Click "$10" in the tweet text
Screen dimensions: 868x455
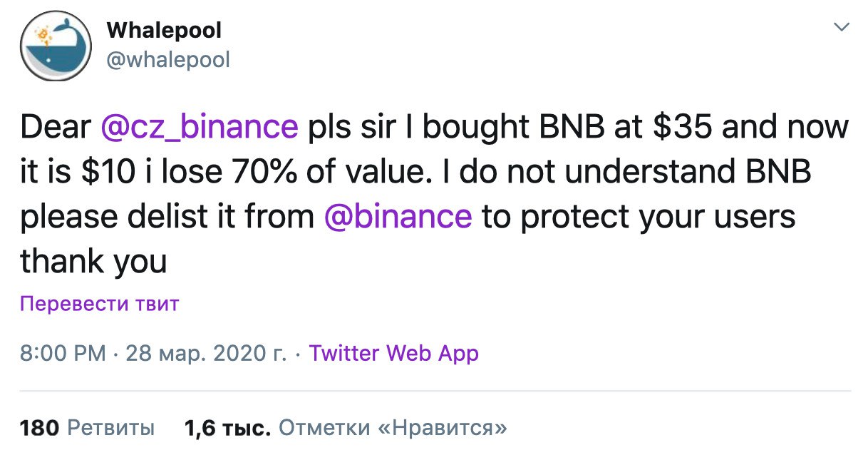[110, 172]
